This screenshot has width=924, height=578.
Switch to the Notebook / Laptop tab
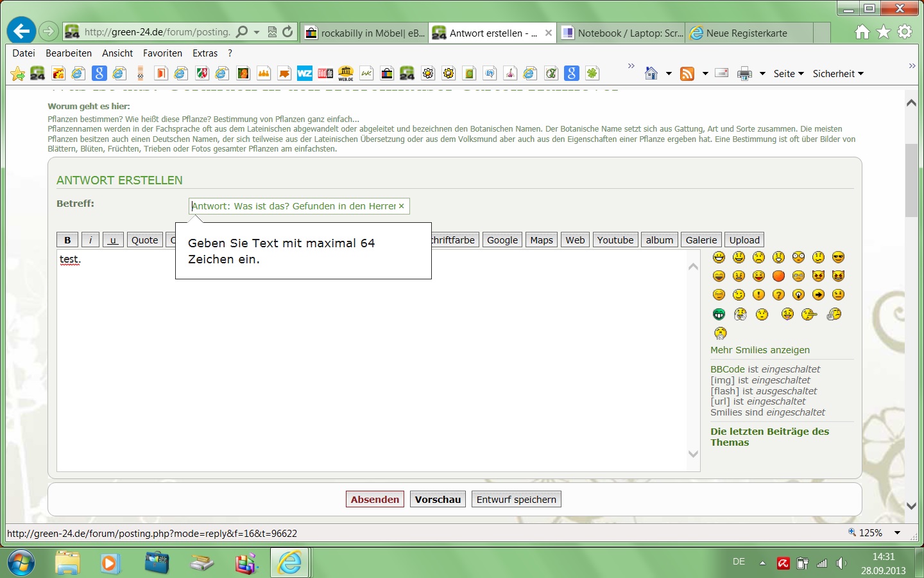[622, 33]
